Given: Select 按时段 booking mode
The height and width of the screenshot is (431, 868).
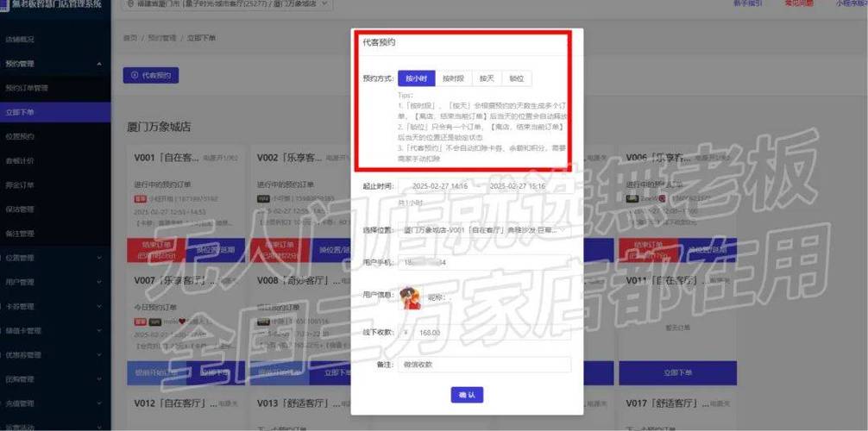Looking at the screenshot, I should click(453, 78).
